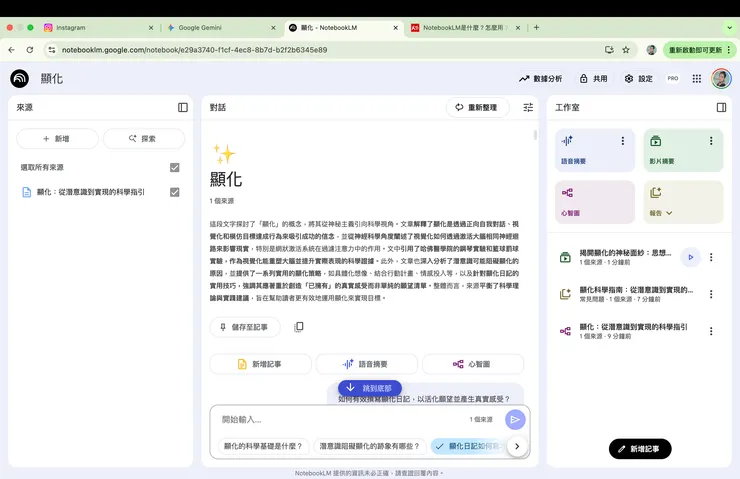This screenshot has height=479, width=740.
Task: Click 心智圖 button under summary
Action: click(x=473, y=364)
